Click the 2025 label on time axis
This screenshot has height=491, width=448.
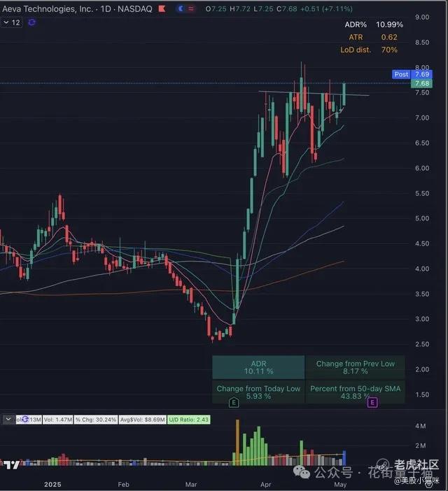pos(52,485)
